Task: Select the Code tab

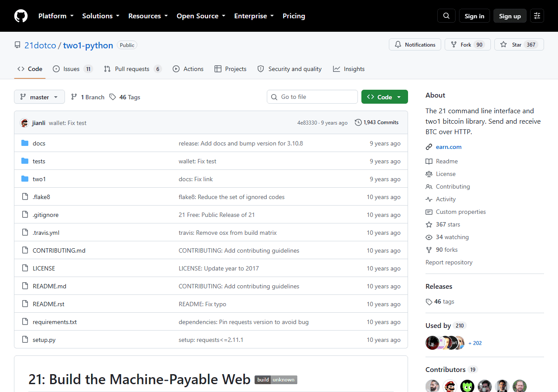Action: click(x=30, y=69)
